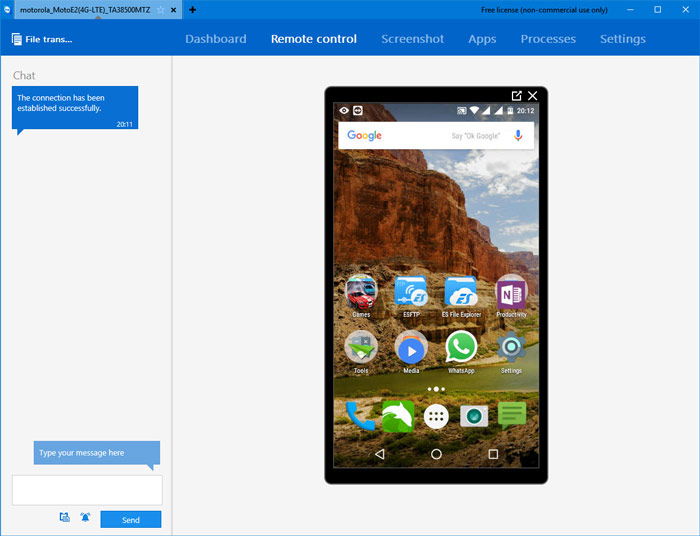Switch to the Screenshot tab
This screenshot has width=700, height=536.
pyautogui.click(x=412, y=39)
